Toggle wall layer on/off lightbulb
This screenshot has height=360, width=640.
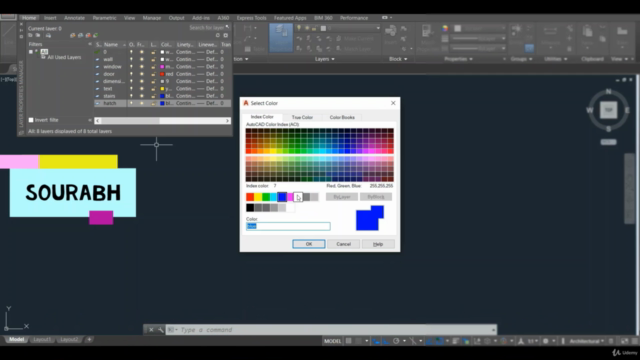coord(131,59)
